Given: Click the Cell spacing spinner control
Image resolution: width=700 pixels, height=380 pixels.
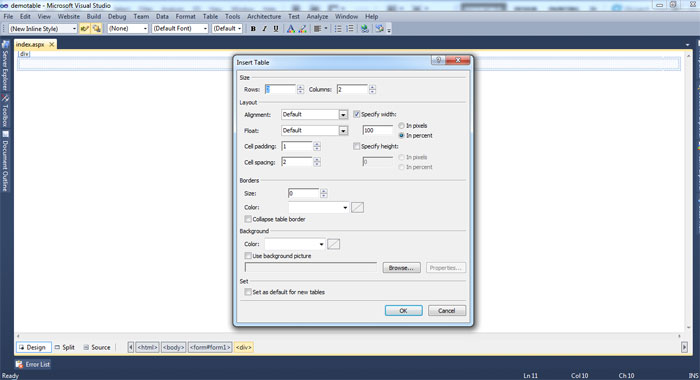Looking at the screenshot, I should 317,162.
